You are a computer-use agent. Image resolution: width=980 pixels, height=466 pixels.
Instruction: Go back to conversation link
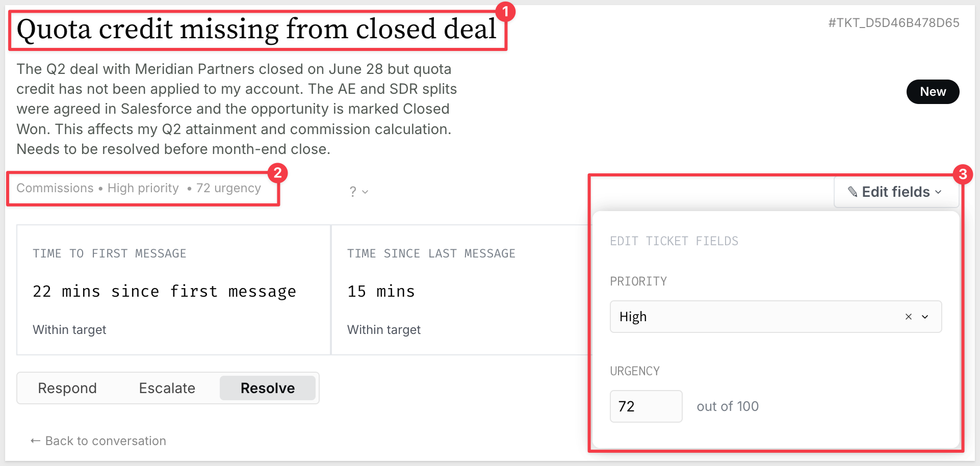coord(98,441)
